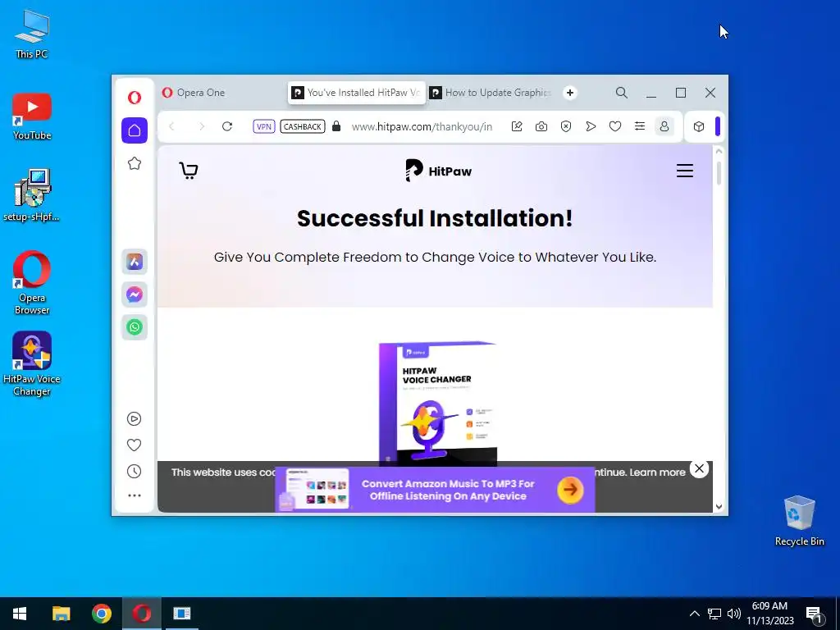Click the page scrollbar down arrow
Viewport: 840px width, 630px height.
point(719,506)
